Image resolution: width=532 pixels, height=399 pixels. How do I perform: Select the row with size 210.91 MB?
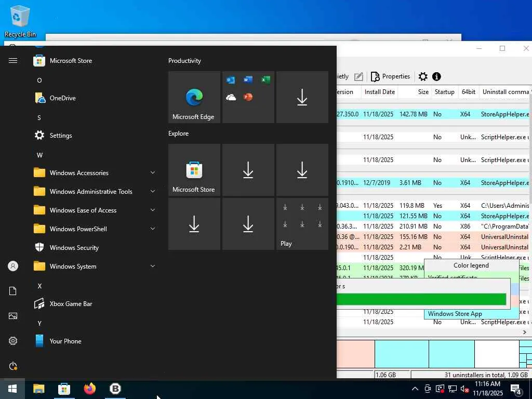(433, 227)
